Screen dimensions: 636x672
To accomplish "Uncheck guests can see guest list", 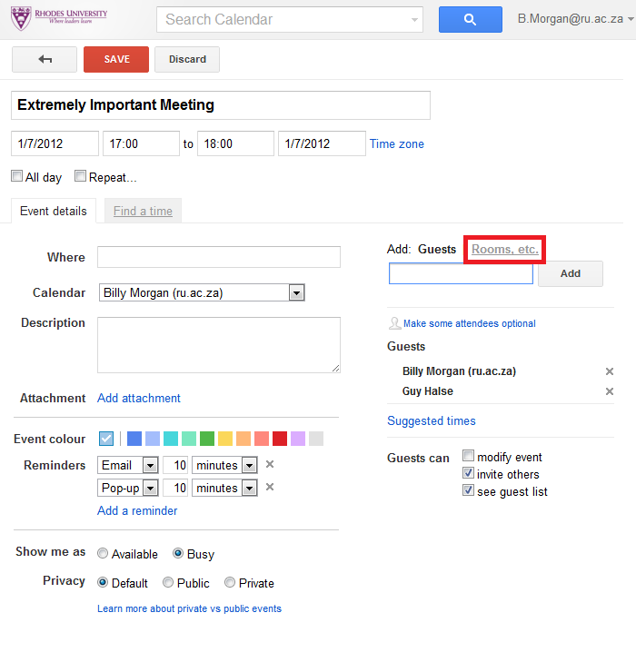I will (468, 489).
